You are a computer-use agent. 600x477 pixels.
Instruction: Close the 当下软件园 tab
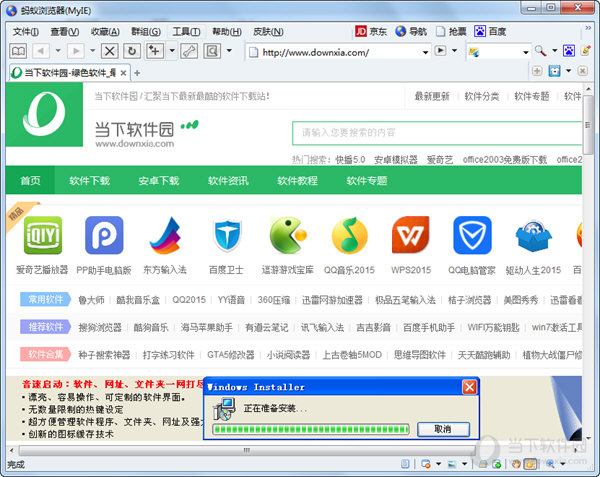pyautogui.click(x=123, y=73)
